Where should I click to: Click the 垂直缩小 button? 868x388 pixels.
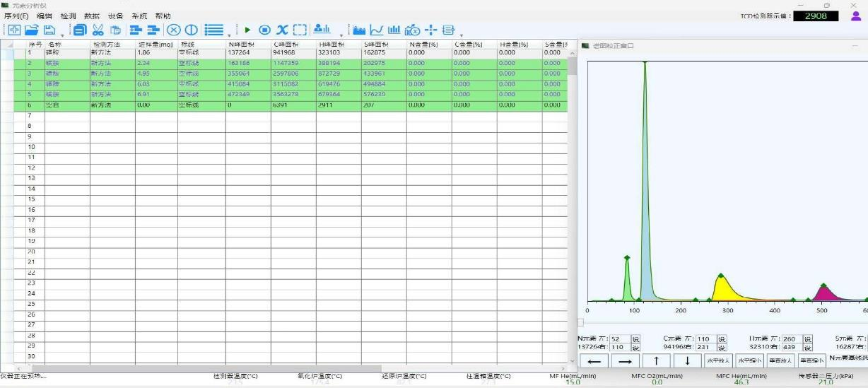[811, 360]
